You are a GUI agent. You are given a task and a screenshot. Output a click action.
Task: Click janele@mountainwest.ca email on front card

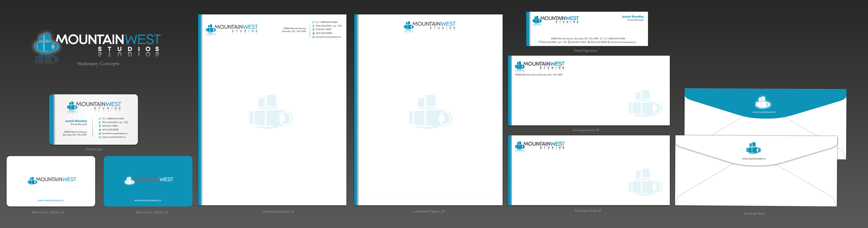pyautogui.click(x=115, y=134)
